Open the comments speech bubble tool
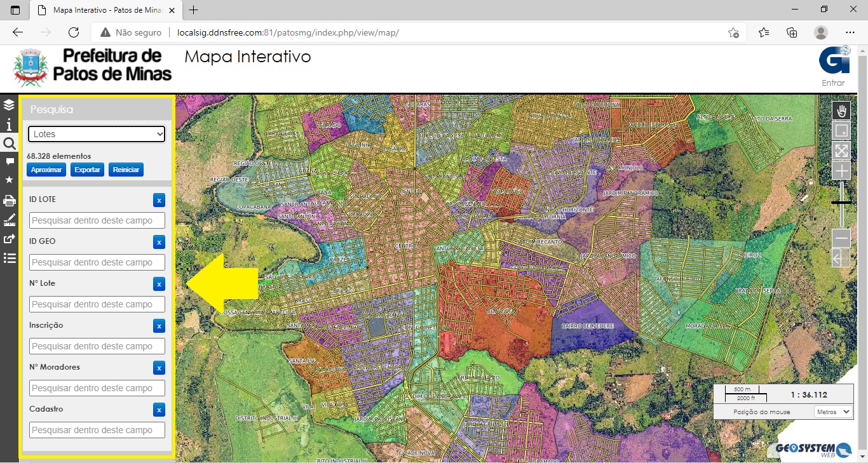Viewport: 868px width, 463px height. [x=9, y=162]
